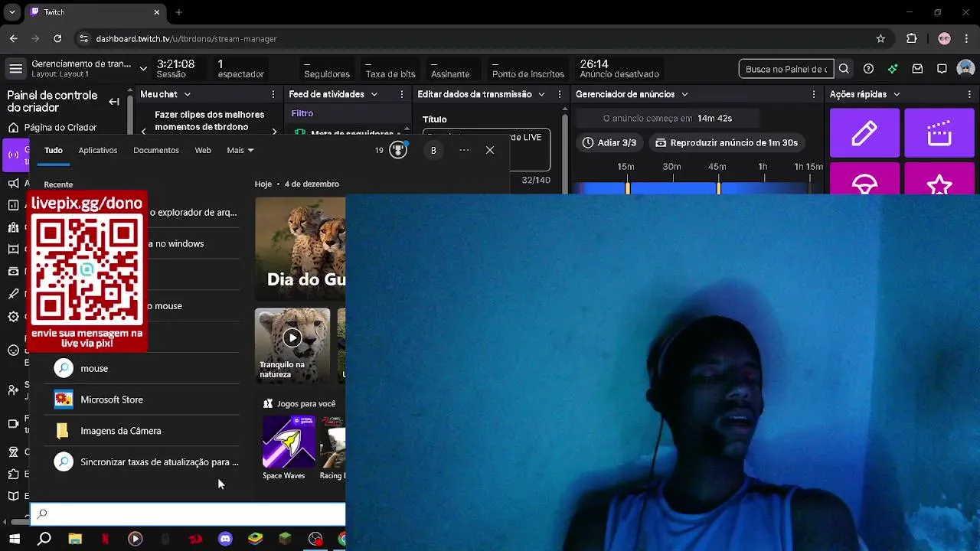
Task: Click the 15m ad marker on timeline
Action: [x=628, y=187]
